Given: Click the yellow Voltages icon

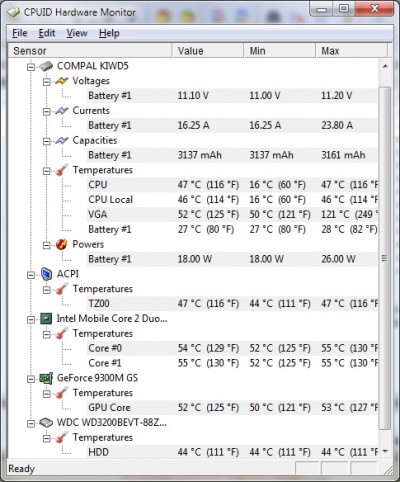Looking at the screenshot, I should click(62, 81).
